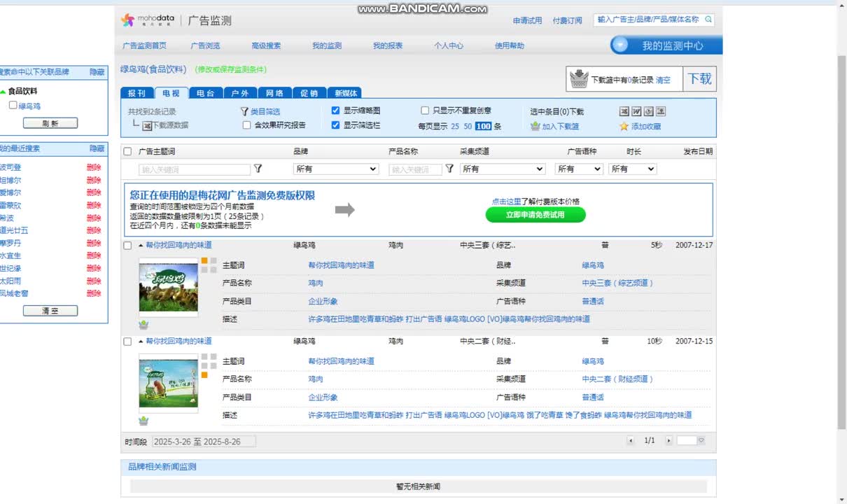This screenshot has height=504, width=847.
Task: Open the 时长 filter dropdown
Action: pyautogui.click(x=633, y=169)
